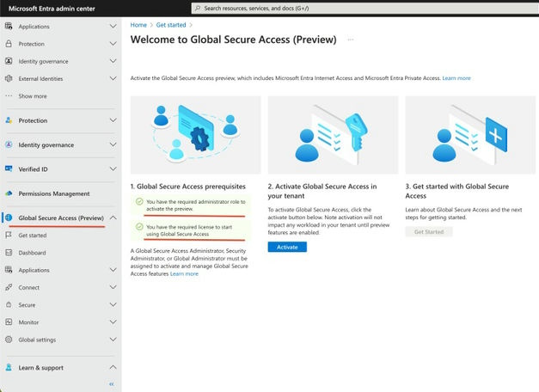The width and height of the screenshot is (539, 392).
Task: Click the green check icon for required license
Action: [139, 227]
